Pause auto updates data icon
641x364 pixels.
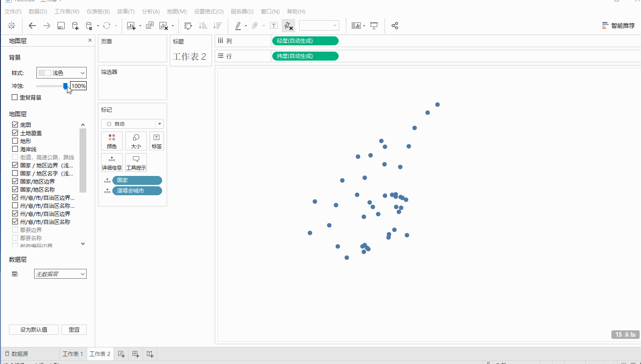pos(89,26)
